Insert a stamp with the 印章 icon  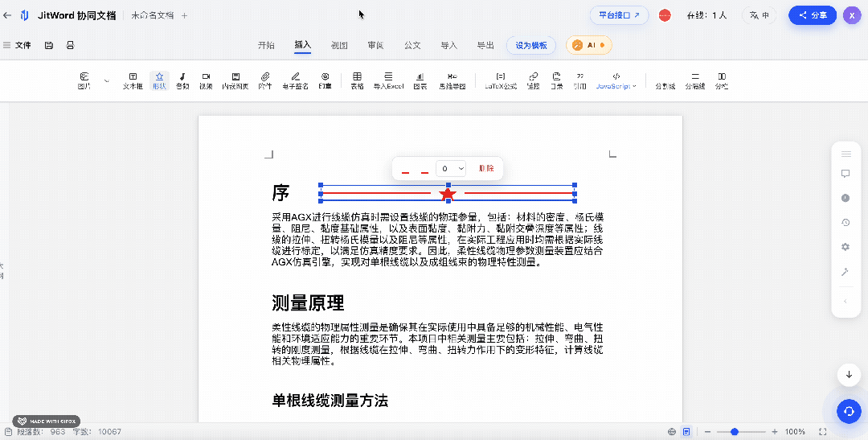click(325, 80)
